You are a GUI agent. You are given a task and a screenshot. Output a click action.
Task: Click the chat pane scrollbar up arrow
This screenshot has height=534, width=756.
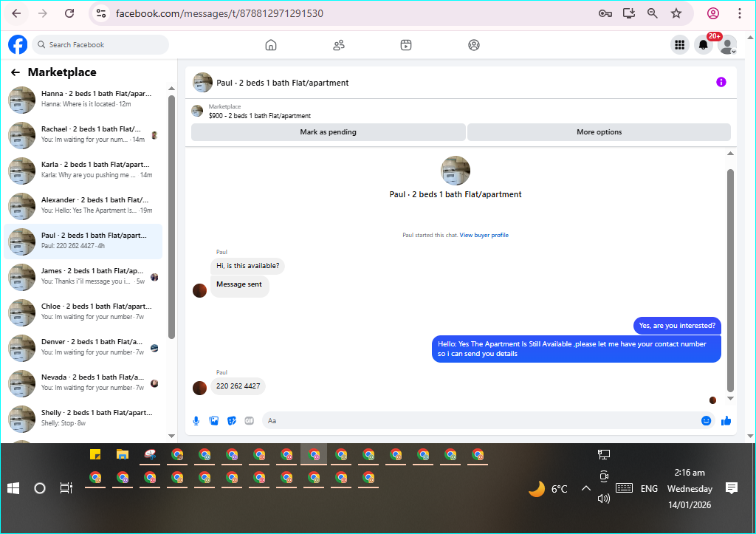point(730,154)
